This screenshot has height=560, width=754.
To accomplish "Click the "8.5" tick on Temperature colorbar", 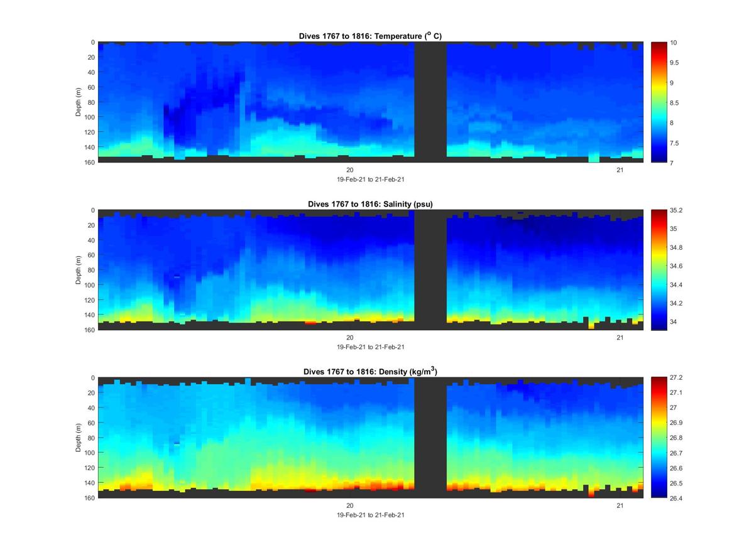I will click(x=675, y=103).
